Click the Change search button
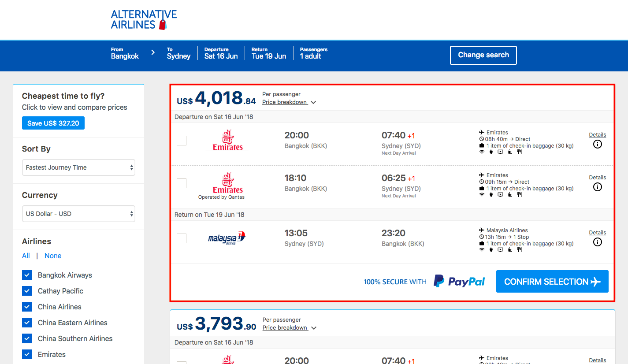The image size is (628, 364). [483, 55]
